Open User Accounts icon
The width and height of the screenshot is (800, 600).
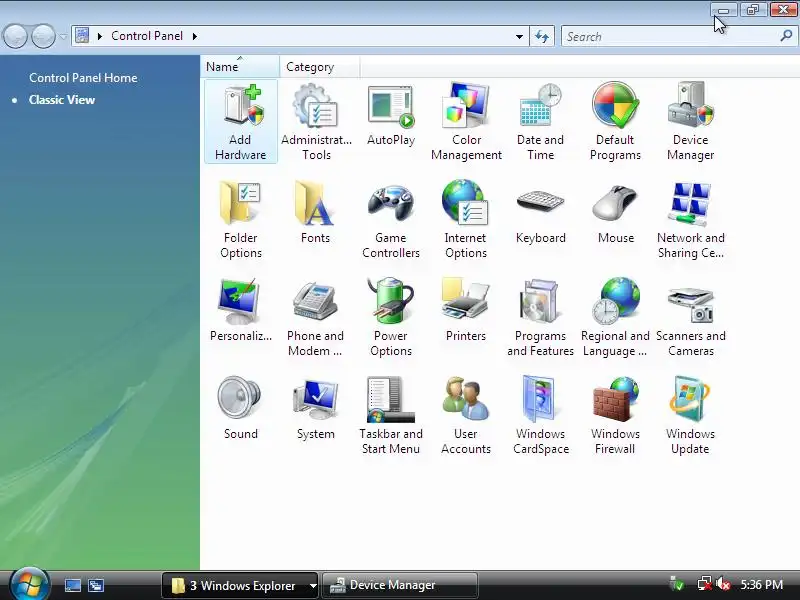(x=465, y=416)
